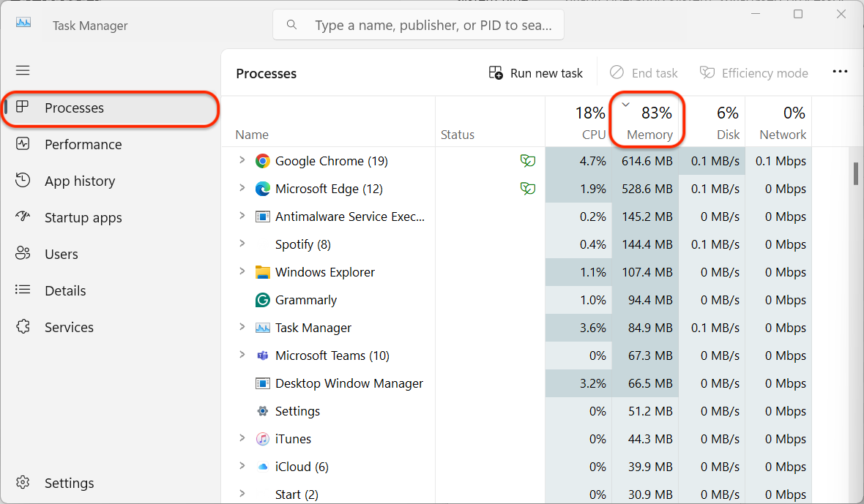Minimize the Task Manager window

coord(756,14)
